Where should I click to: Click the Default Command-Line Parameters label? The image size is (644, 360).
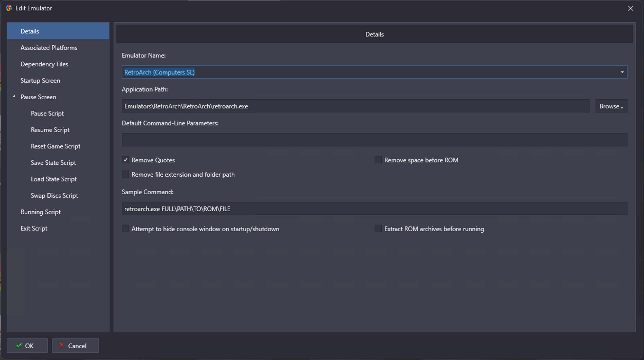click(x=170, y=123)
